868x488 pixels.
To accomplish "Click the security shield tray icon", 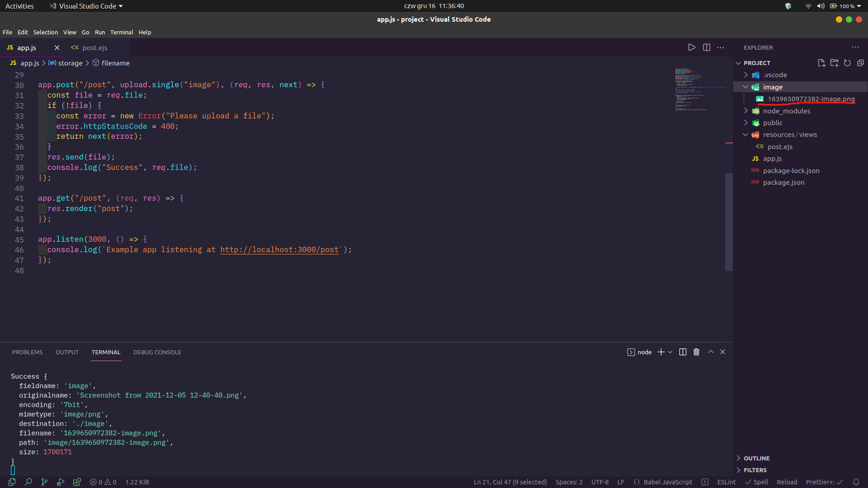I will (788, 6).
